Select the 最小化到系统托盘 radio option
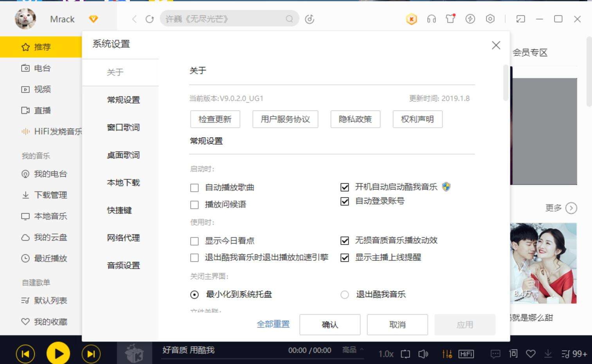Viewport: 592px width, 364px height. click(194, 294)
